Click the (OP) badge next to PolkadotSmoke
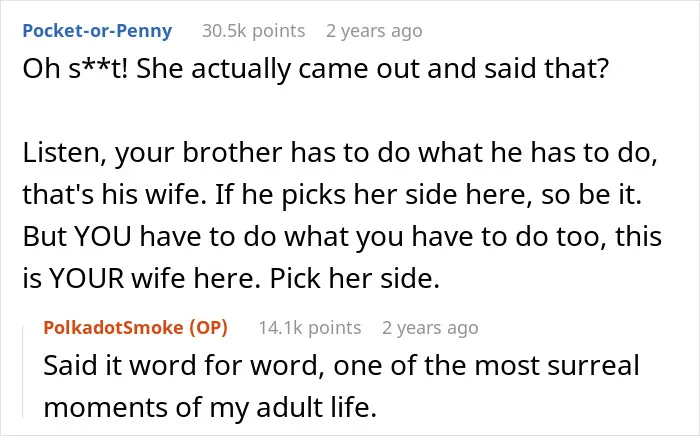 (208, 328)
